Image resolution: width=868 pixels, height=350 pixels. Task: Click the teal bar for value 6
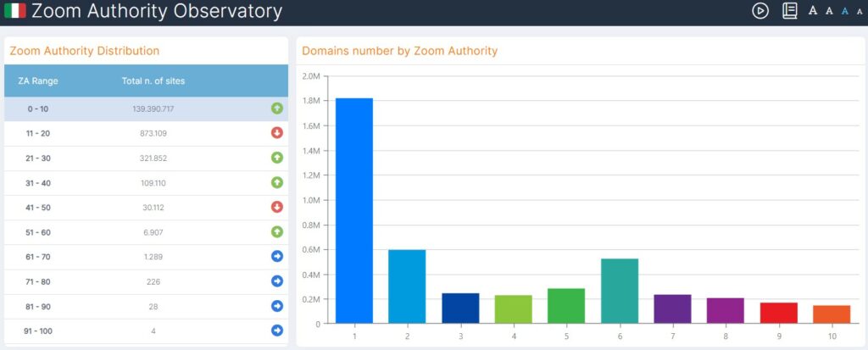[x=619, y=291]
